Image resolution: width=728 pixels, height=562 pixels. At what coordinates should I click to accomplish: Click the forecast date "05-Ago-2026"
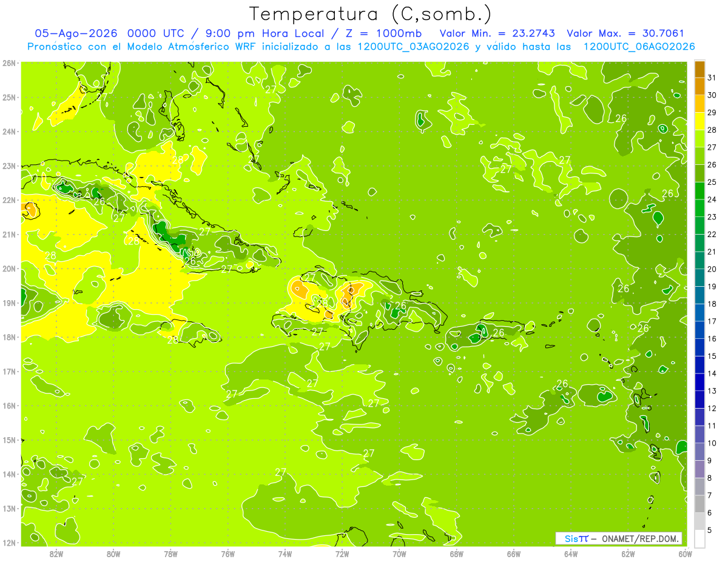coord(77,33)
